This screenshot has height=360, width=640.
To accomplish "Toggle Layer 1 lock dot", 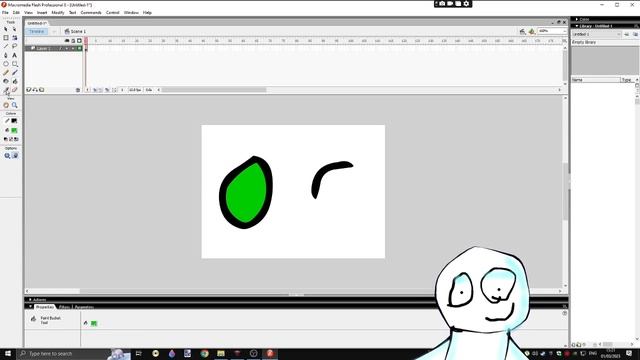I will 73,49.
